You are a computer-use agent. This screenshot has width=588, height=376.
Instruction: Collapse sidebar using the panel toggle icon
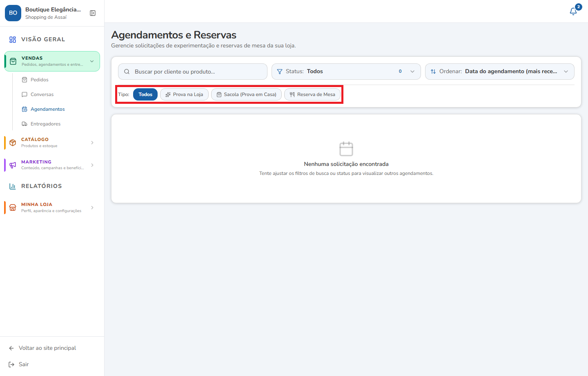93,13
